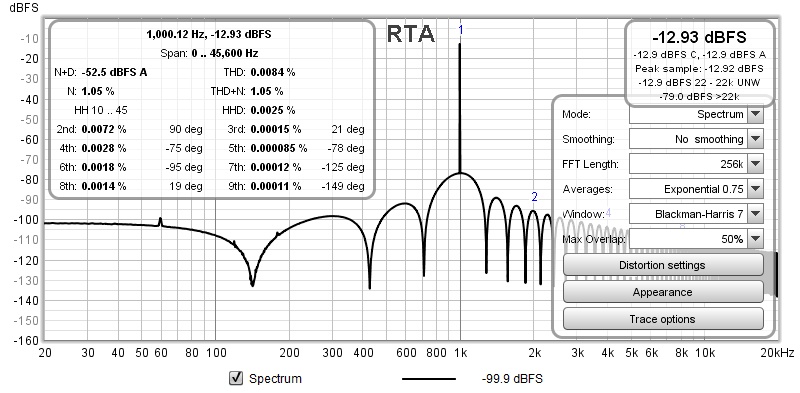The height and width of the screenshot is (393, 800).
Task: Click the -12.93 dBFS level readout
Action: [x=699, y=37]
